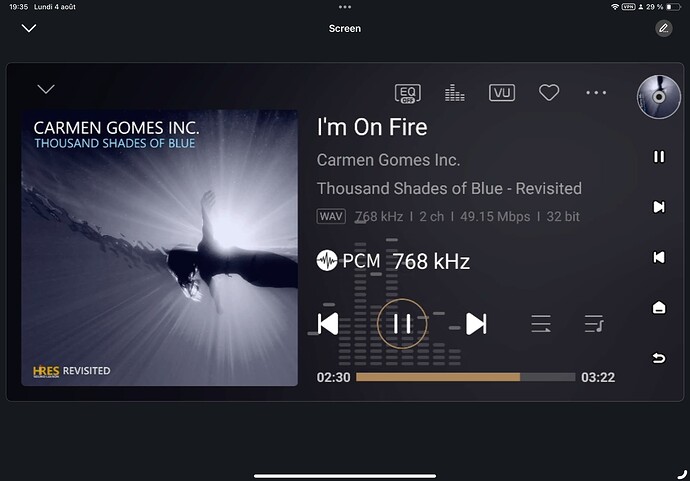Play next track beside pause button
The width and height of the screenshot is (690, 481).
(476, 324)
